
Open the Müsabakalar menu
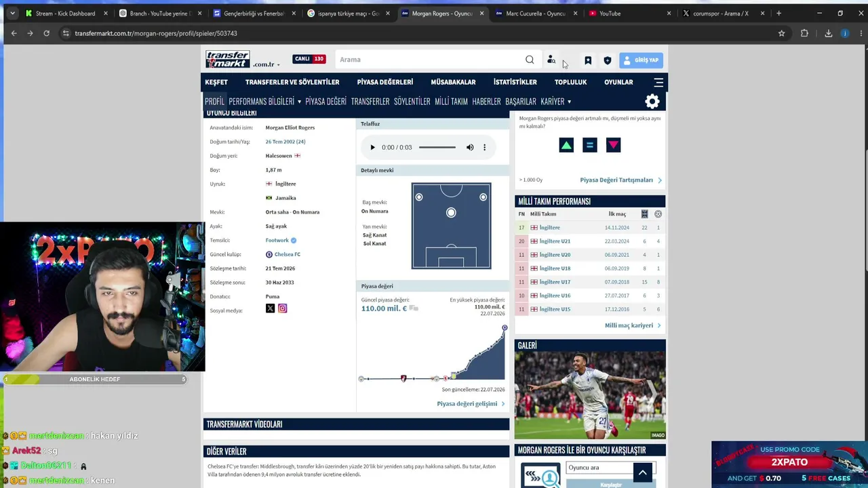(453, 82)
